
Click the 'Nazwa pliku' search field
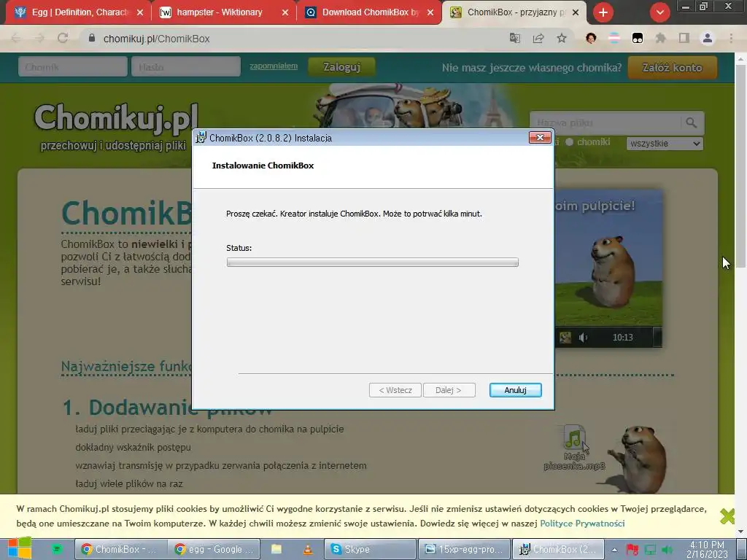click(x=605, y=122)
